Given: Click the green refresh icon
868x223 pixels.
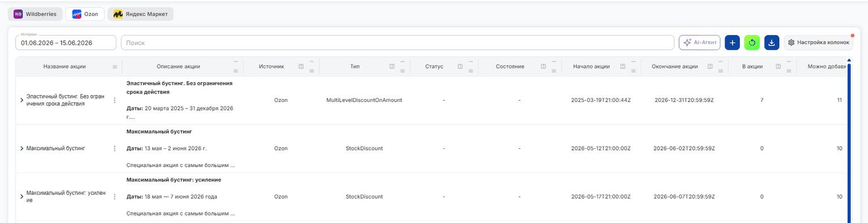Looking at the screenshot, I should coord(752,42).
